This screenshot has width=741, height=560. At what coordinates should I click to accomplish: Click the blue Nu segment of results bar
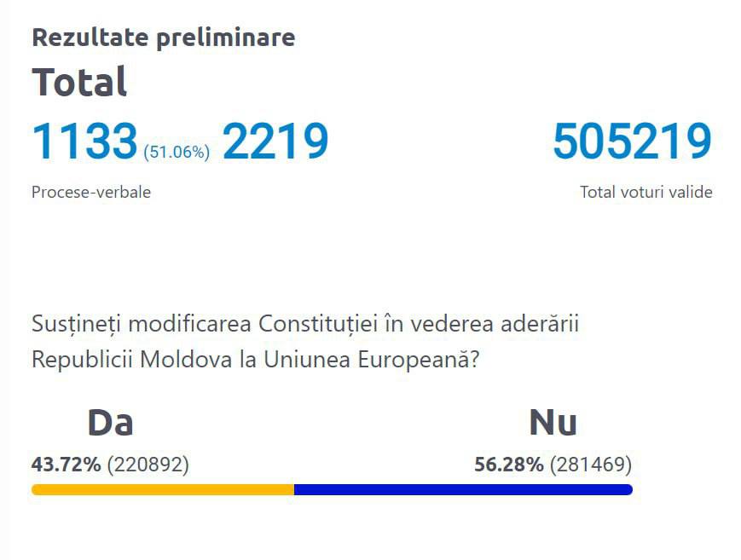point(462,489)
